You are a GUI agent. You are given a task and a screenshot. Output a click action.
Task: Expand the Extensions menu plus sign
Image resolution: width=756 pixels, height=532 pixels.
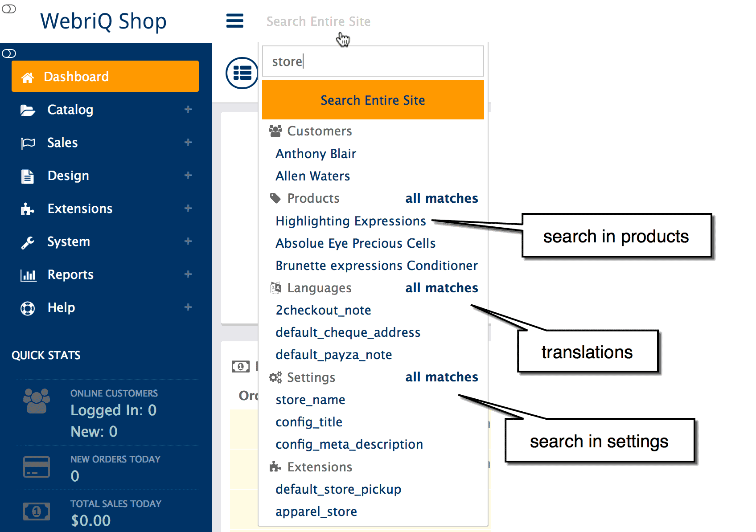[x=188, y=208]
